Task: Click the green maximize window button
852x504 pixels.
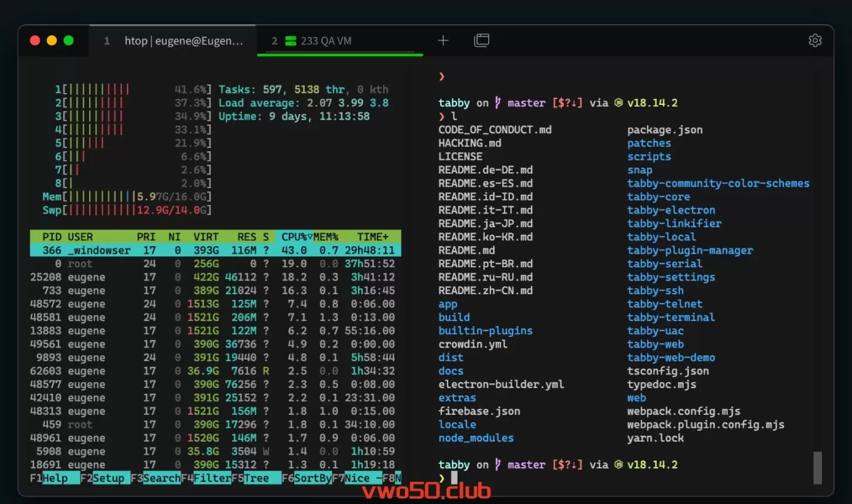Action: pyautogui.click(x=69, y=40)
